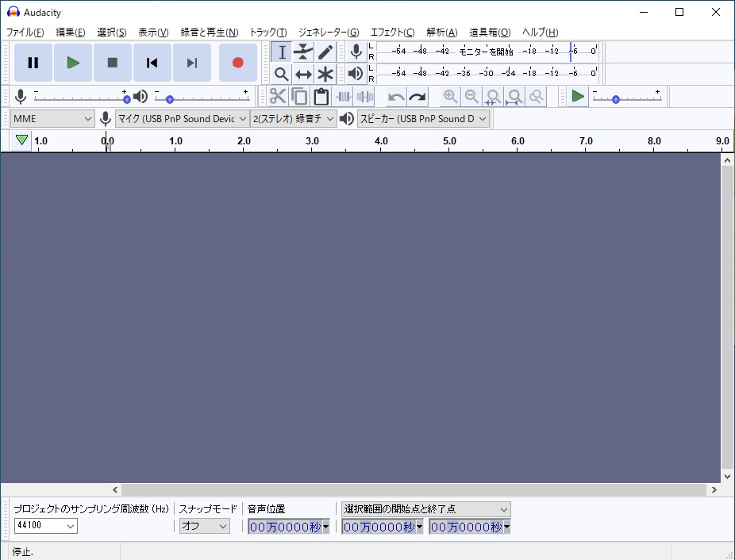The width and height of the screenshot is (735, 560).
Task: Click the selection end time field
Action: point(470,527)
